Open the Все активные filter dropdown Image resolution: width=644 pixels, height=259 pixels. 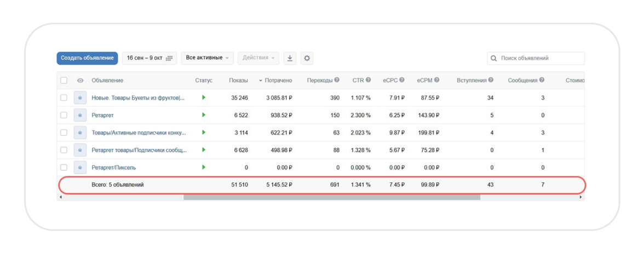[x=208, y=58]
